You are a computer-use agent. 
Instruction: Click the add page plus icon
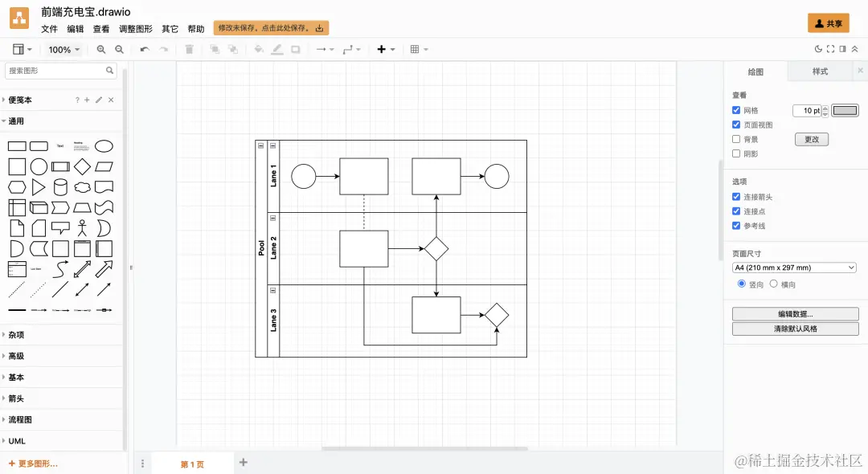click(243, 462)
